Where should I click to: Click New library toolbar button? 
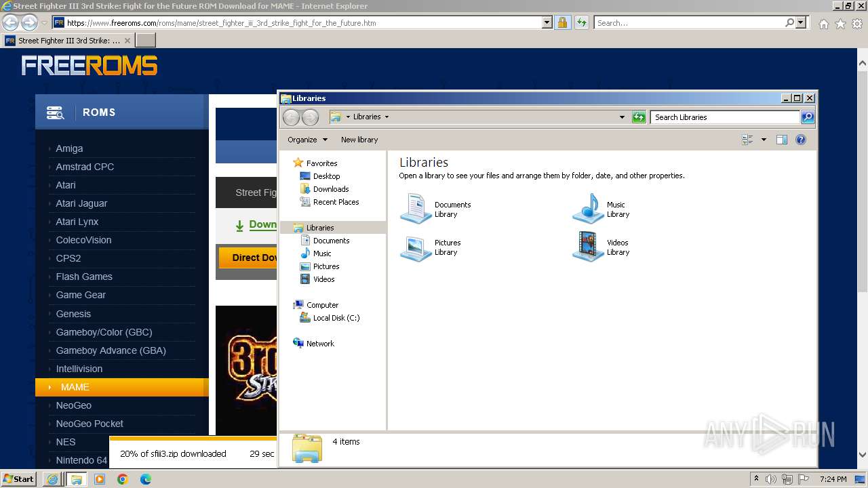[x=359, y=140]
